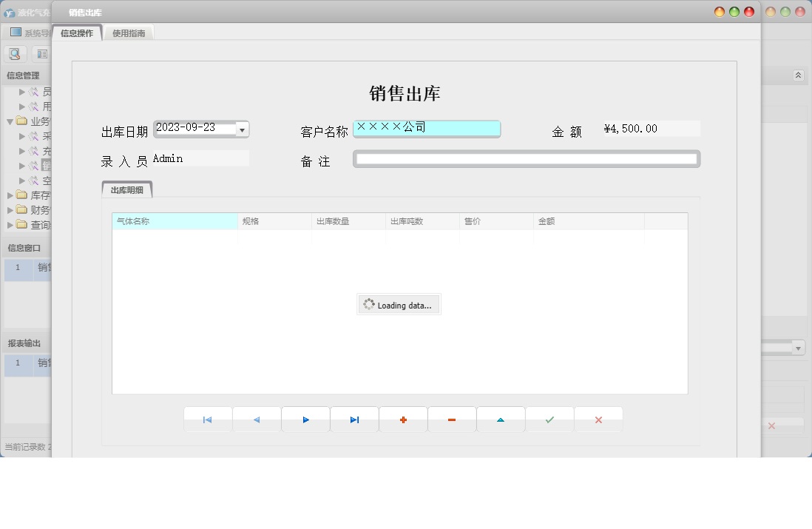Select the 出库明细 tab

(127, 189)
